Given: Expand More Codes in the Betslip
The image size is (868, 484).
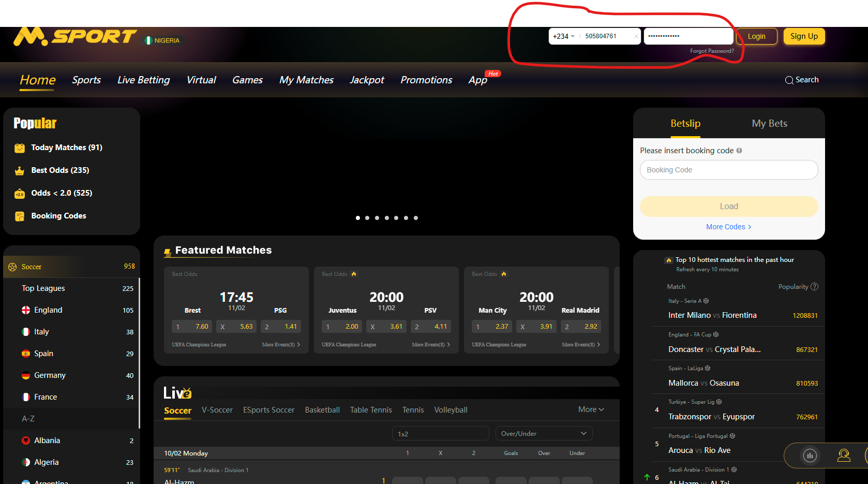Looking at the screenshot, I should pos(728,227).
